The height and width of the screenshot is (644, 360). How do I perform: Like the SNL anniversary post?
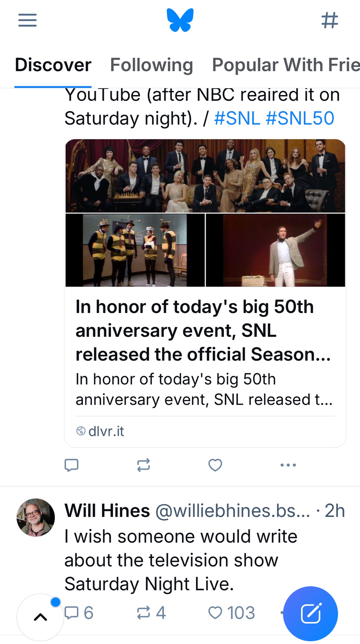coord(215,465)
